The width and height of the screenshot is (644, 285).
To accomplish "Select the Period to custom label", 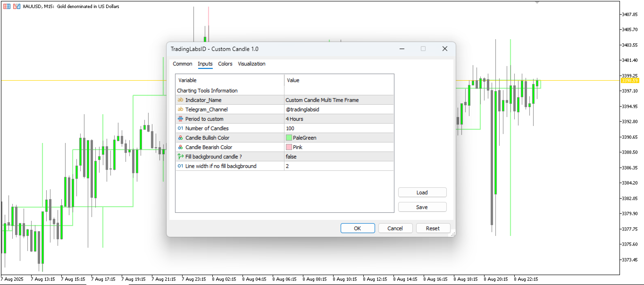I will [204, 119].
